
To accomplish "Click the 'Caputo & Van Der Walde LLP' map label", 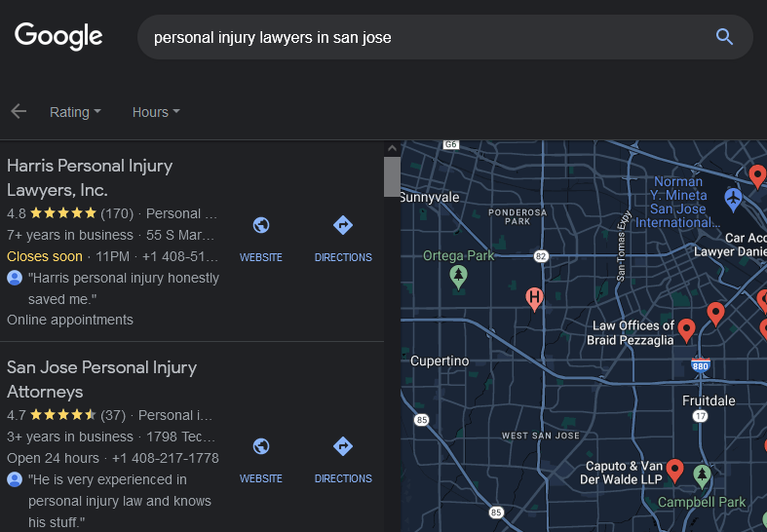I will point(621,473).
